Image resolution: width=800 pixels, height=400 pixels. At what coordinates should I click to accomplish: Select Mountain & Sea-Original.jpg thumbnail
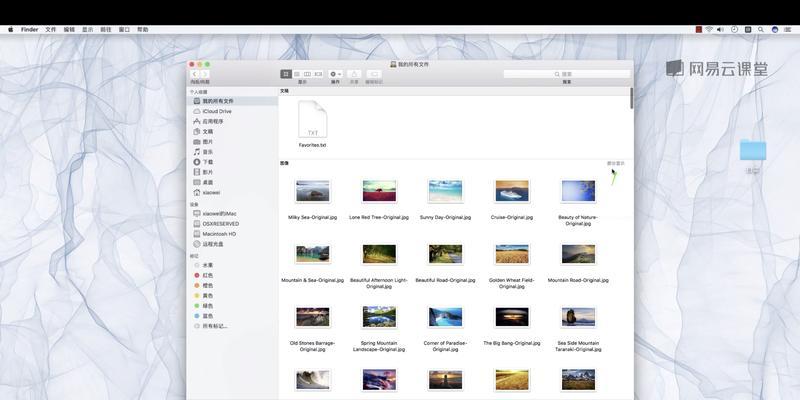tap(313, 254)
